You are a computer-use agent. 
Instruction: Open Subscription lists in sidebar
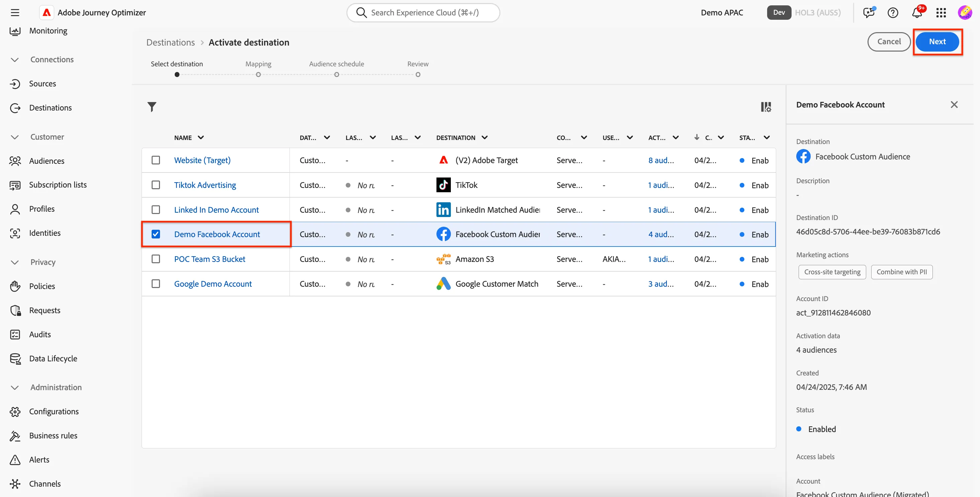coord(58,185)
